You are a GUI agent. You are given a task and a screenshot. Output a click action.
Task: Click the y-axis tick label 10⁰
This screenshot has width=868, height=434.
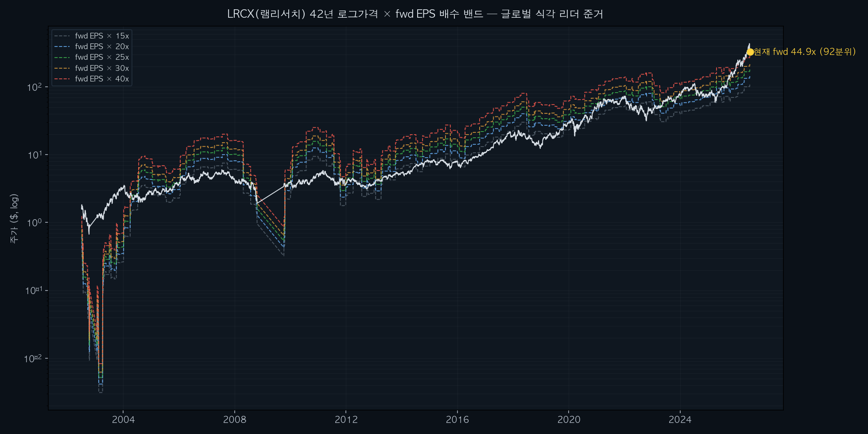(x=35, y=222)
